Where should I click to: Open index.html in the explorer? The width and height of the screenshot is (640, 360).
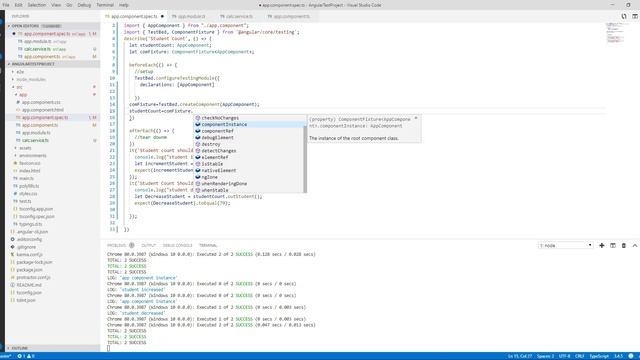point(29,171)
